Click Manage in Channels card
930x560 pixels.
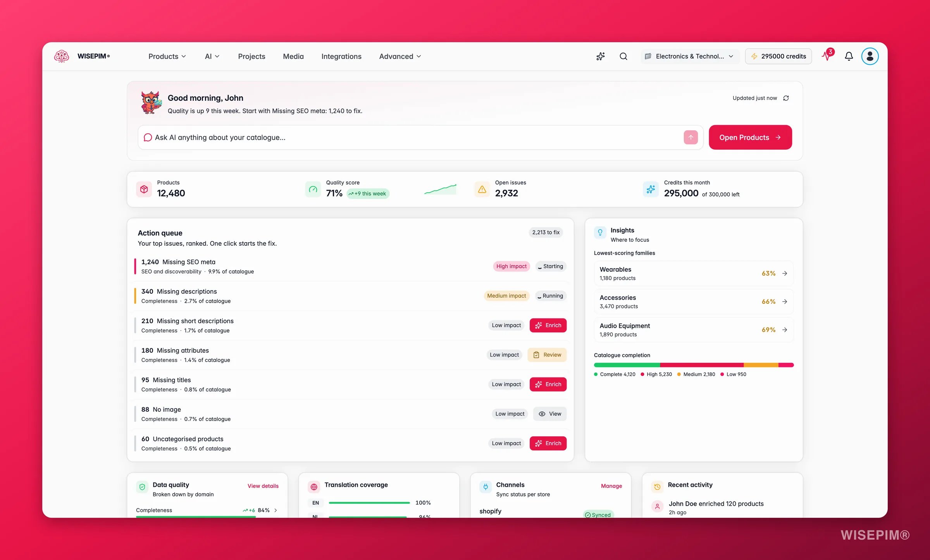611,486
